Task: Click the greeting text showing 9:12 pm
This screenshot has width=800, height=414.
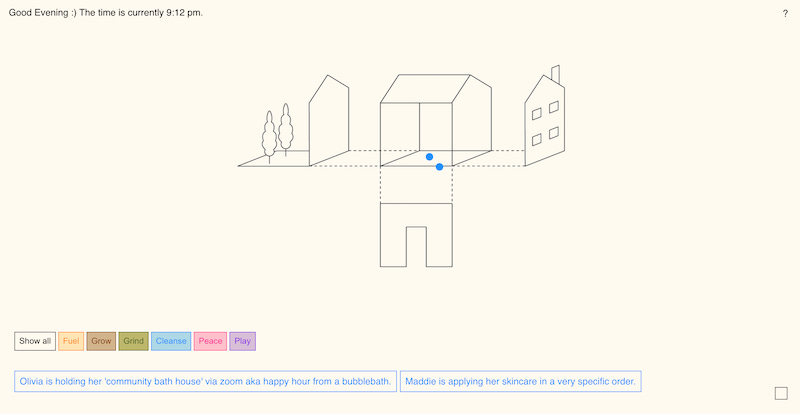Action: pyautogui.click(x=106, y=13)
